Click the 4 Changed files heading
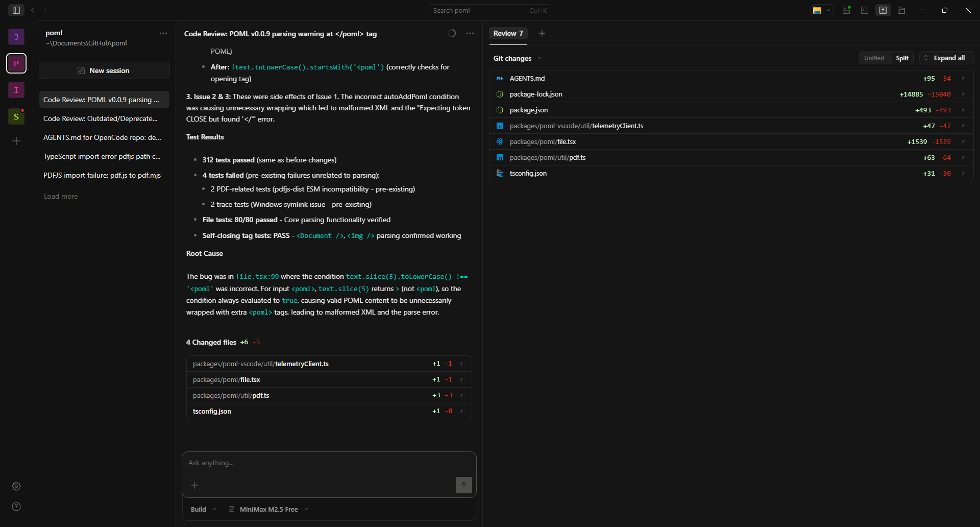This screenshot has height=527, width=980. (x=211, y=342)
